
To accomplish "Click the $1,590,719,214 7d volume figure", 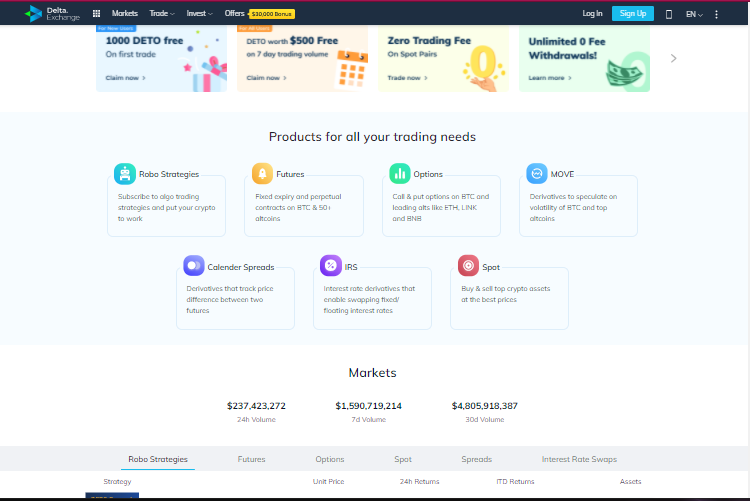I will 368,406.
